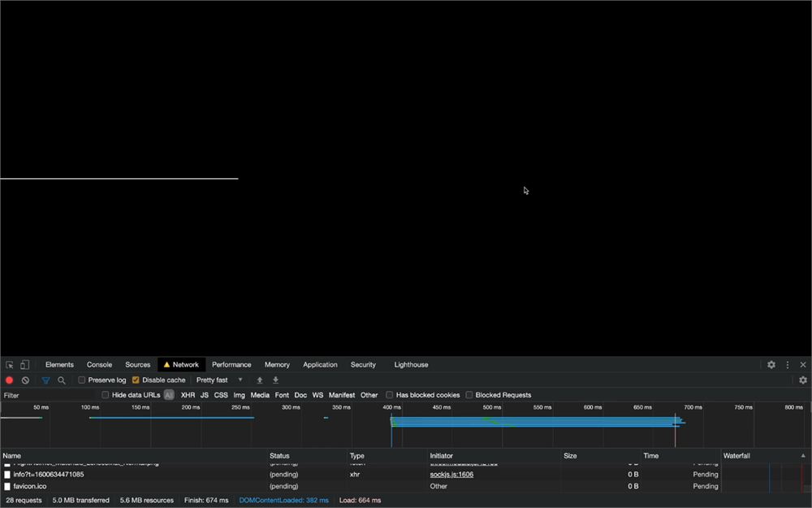Click DOMContentLoaded: 382 ms status text

pyautogui.click(x=283, y=500)
